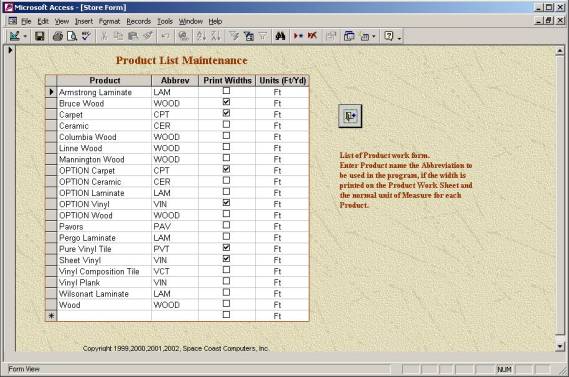Click the Vinyl Composition Tile product cell
This screenshot has height=377, width=569.
coord(104,271)
